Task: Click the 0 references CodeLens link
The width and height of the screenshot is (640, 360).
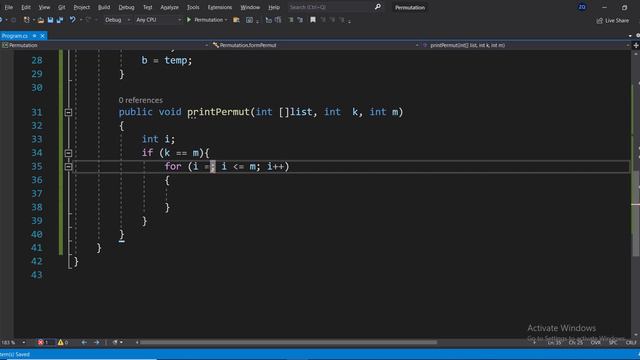Action: click(x=140, y=100)
